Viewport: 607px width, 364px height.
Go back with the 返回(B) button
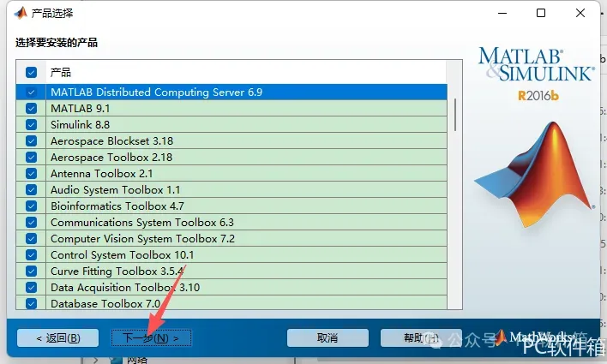coord(57,338)
